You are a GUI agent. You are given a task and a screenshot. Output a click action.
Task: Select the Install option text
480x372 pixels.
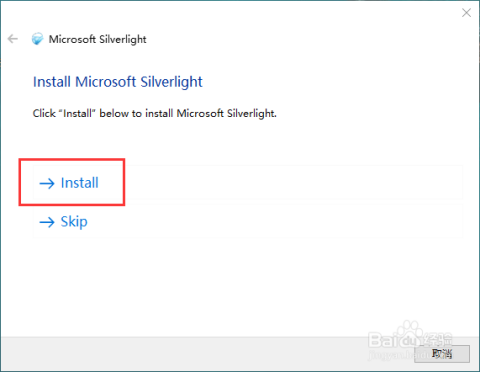pos(80,183)
